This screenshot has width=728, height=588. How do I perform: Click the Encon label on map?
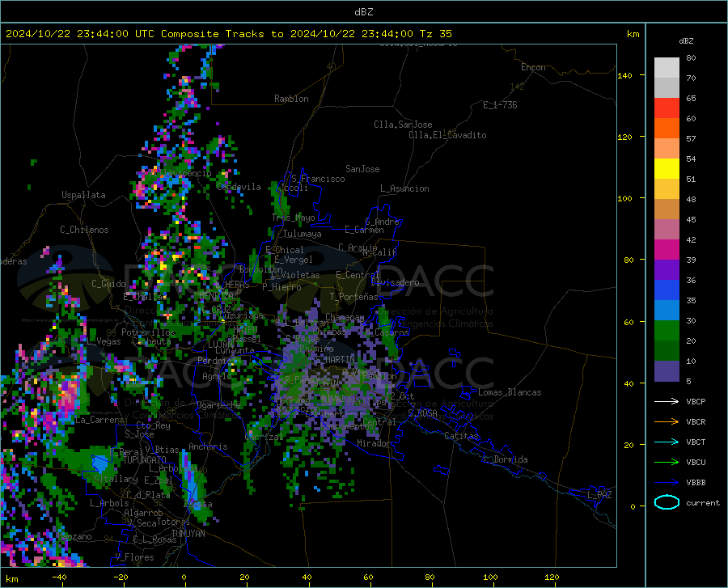coord(533,67)
